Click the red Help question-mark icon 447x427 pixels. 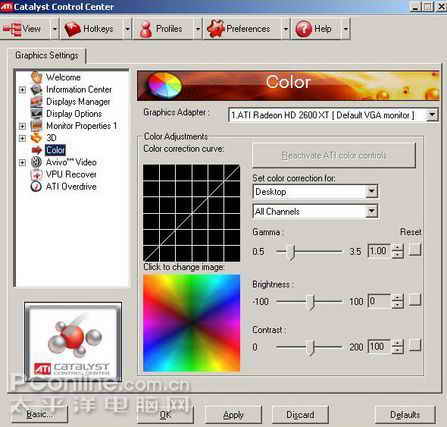click(303, 29)
